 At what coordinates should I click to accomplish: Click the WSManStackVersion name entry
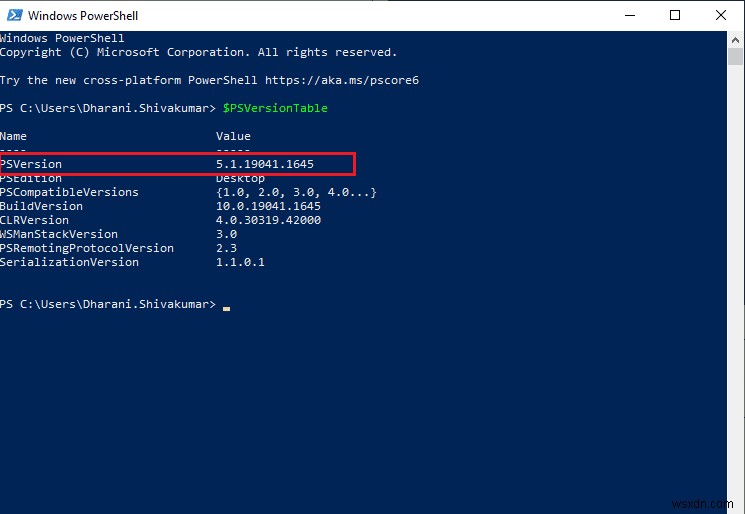click(x=59, y=234)
